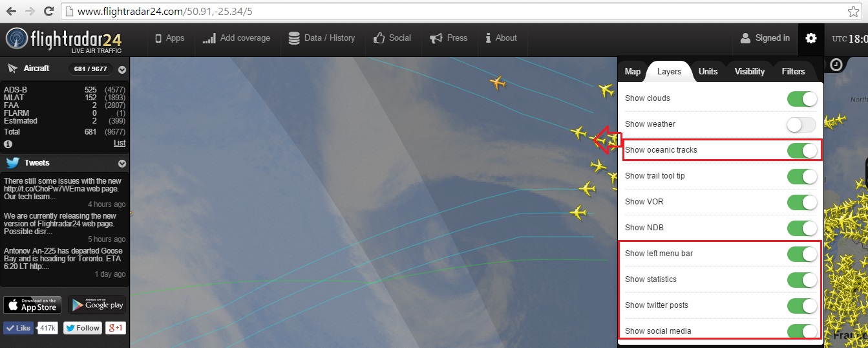Click the browser reload icon
Image resolution: width=868 pixels, height=348 pixels.
point(48,11)
